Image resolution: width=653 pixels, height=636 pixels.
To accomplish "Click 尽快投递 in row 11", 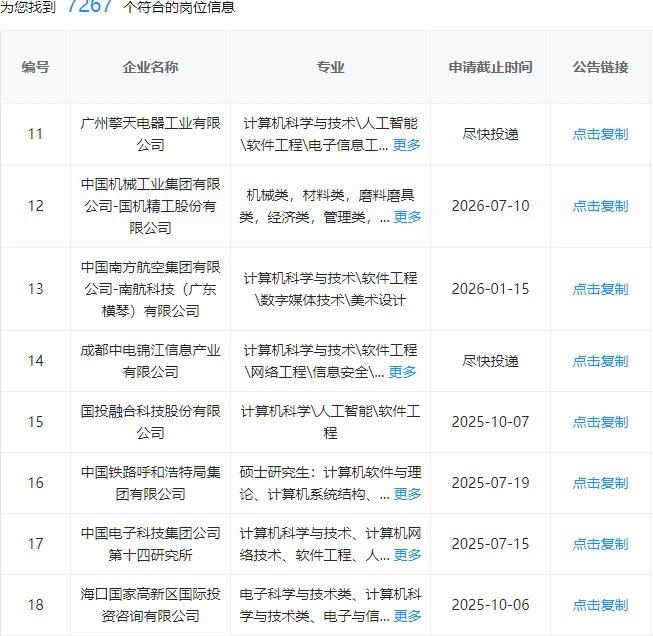I will tap(491, 134).
